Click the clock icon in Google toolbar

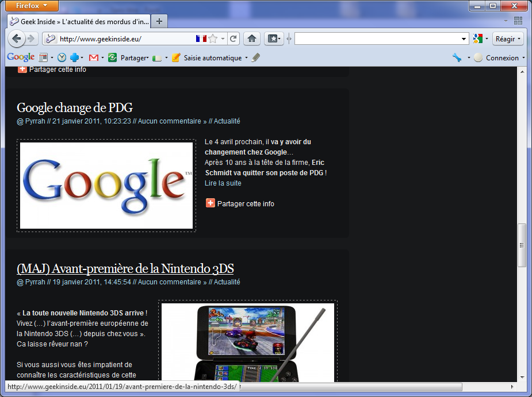(62, 57)
